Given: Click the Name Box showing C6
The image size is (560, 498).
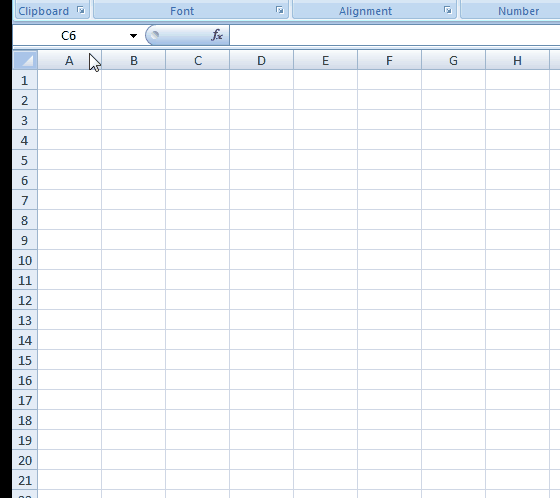Looking at the screenshot, I should tap(69, 36).
